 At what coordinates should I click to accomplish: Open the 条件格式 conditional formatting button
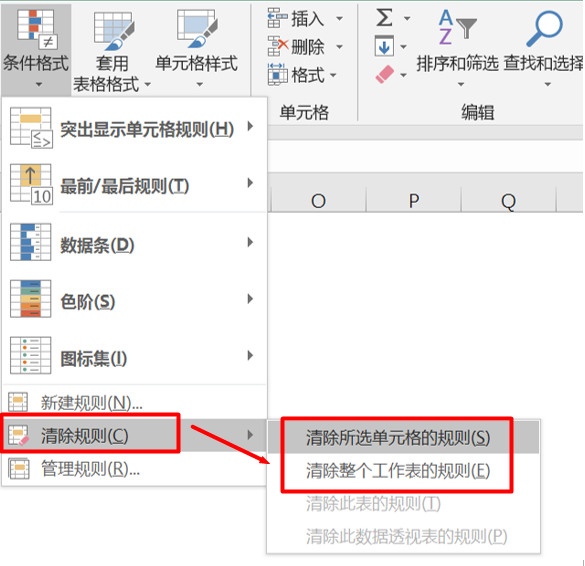coord(36,49)
